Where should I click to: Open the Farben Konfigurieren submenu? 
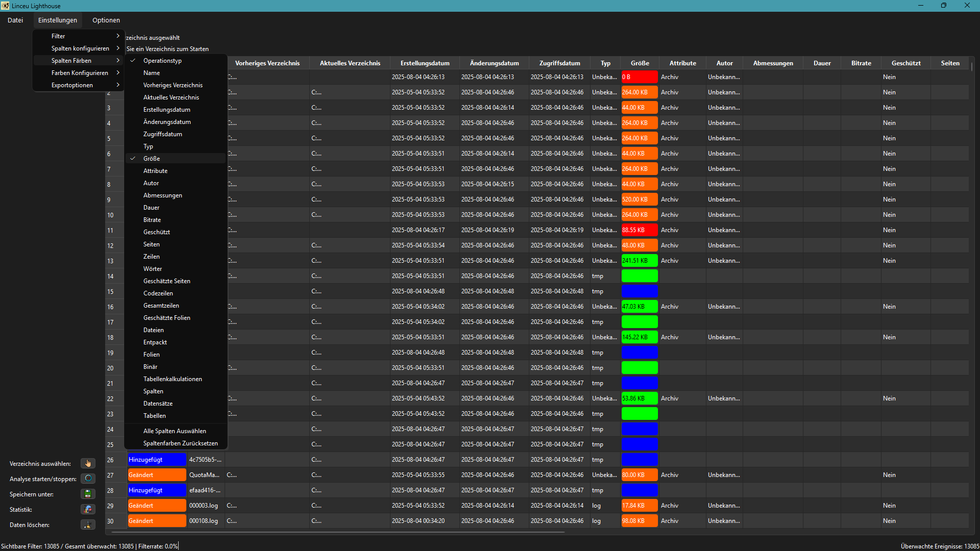click(80, 73)
